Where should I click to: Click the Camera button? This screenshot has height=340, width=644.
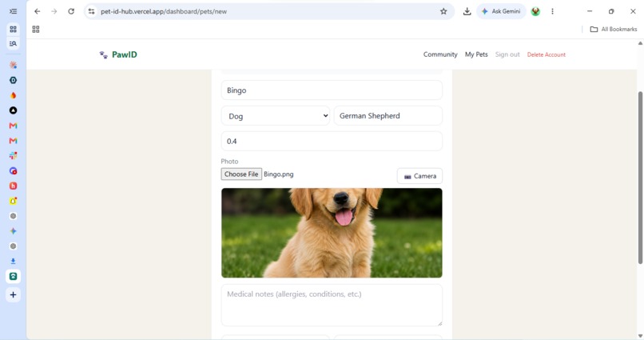click(x=419, y=176)
